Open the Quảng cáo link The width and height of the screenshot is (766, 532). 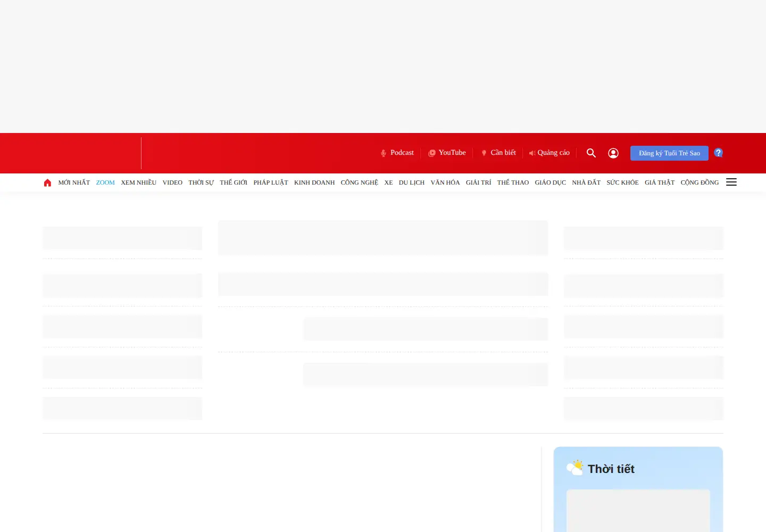(x=549, y=153)
